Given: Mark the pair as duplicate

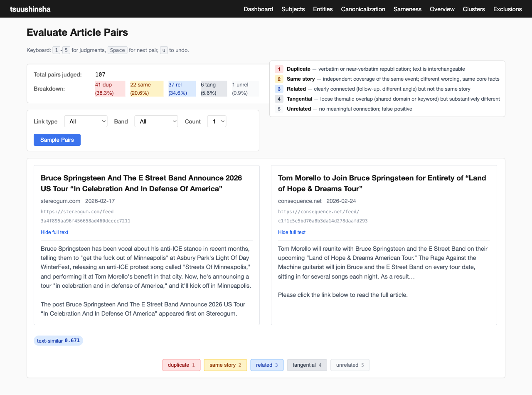Looking at the screenshot, I should 181,365.
